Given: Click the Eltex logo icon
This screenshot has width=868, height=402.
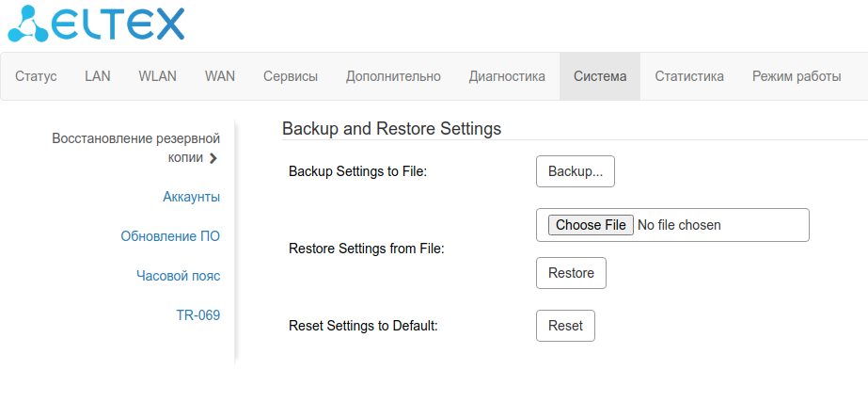Looking at the screenshot, I should (28, 24).
